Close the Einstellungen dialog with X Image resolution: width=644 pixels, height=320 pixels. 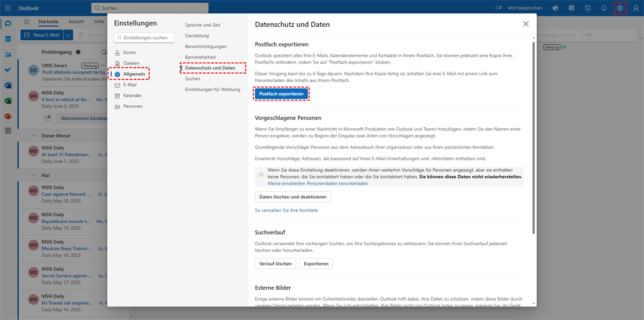tap(525, 24)
